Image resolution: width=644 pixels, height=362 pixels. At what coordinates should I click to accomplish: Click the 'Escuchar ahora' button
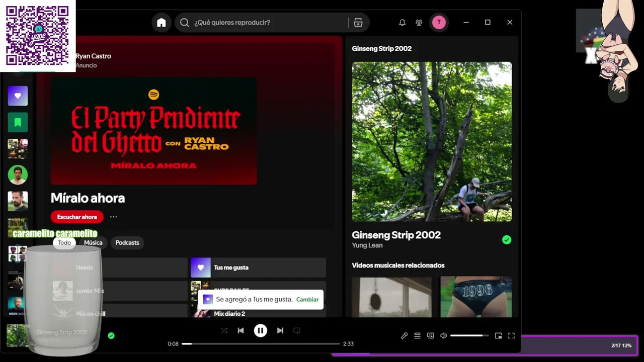click(x=77, y=217)
